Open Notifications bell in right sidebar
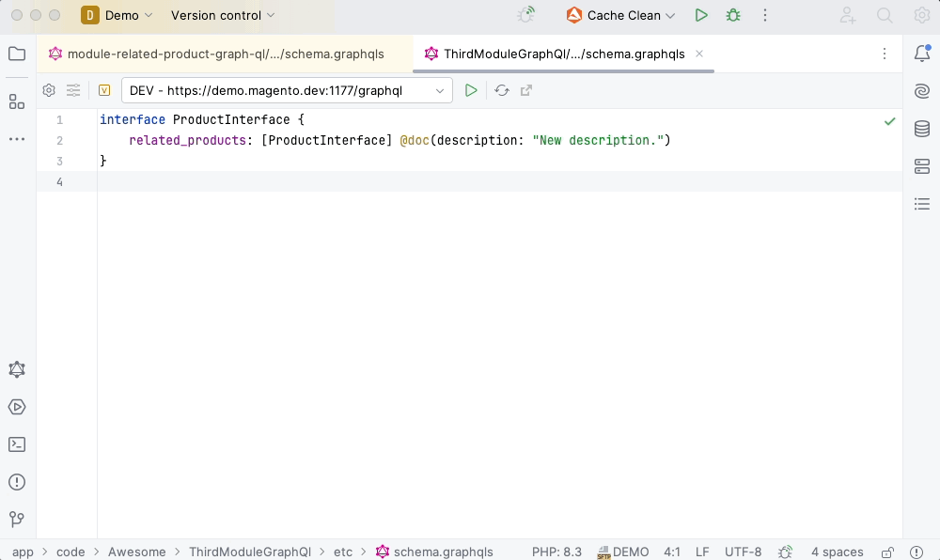Image resolution: width=940 pixels, height=560 pixels. tap(922, 54)
